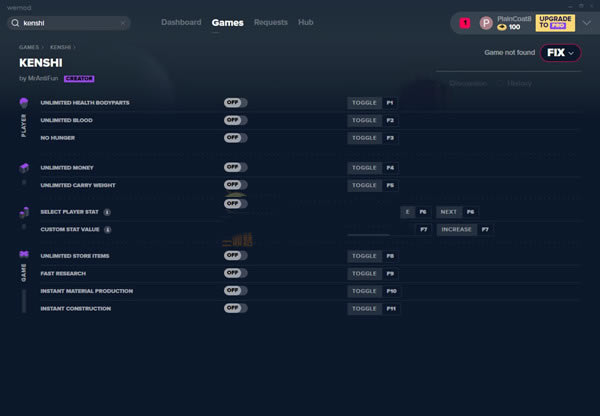This screenshot has width=600, height=416.
Task: Click the KENSHI page title
Action: pyautogui.click(x=41, y=63)
